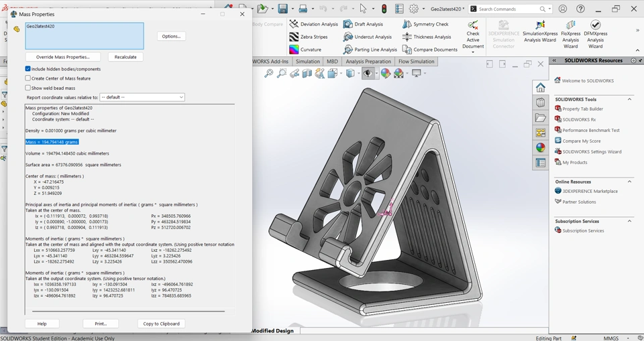Open the Custom Properties task pane icon
Screen dimensions: 644x341
541,163
